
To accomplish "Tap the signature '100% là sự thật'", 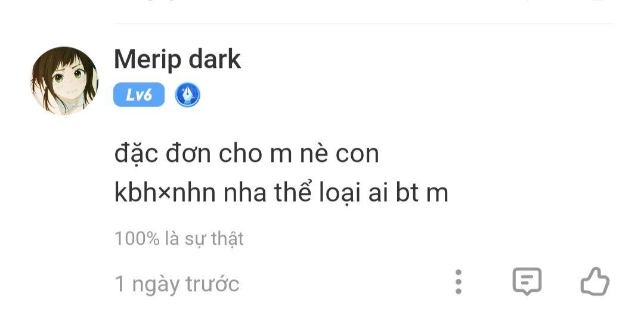I will [x=179, y=239].
